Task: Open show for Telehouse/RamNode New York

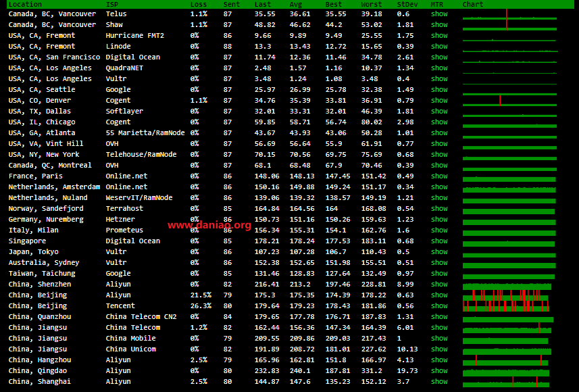Action: 439,155
